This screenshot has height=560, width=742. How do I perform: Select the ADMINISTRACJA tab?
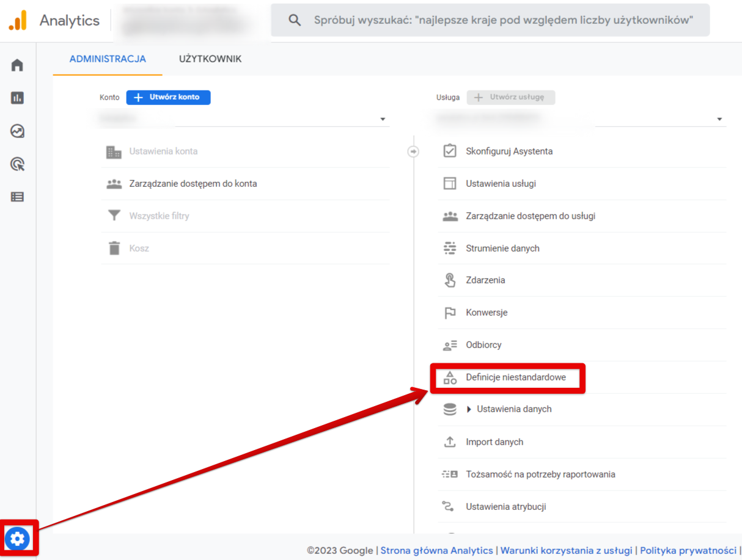pyautogui.click(x=108, y=59)
